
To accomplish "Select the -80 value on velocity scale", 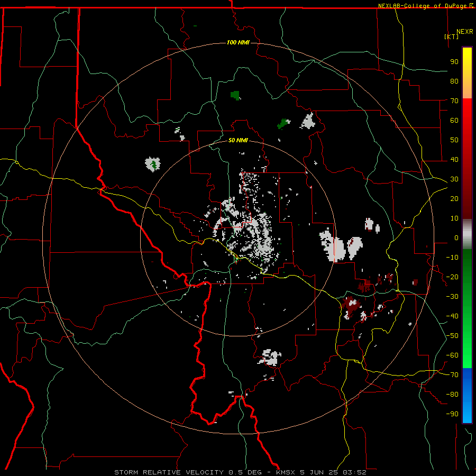I will coord(452,395).
